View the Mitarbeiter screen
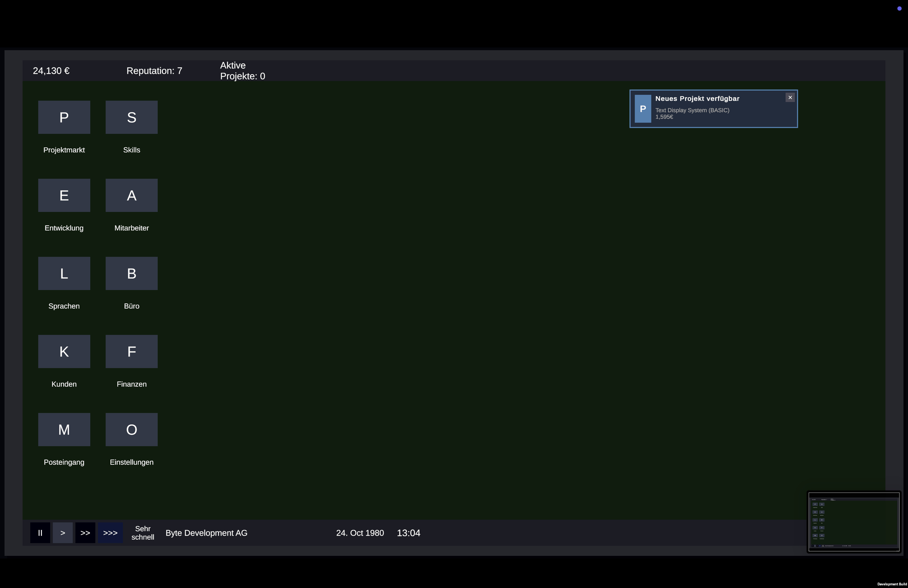 pyautogui.click(x=131, y=195)
